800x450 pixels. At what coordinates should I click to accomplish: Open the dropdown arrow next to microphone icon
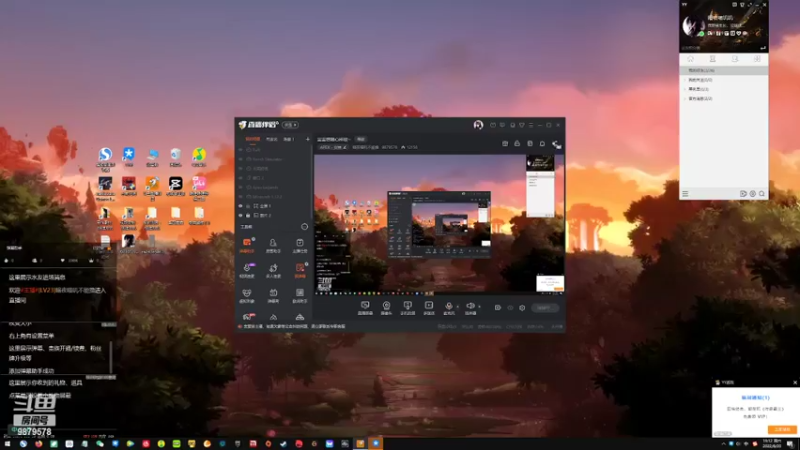tap(457, 307)
